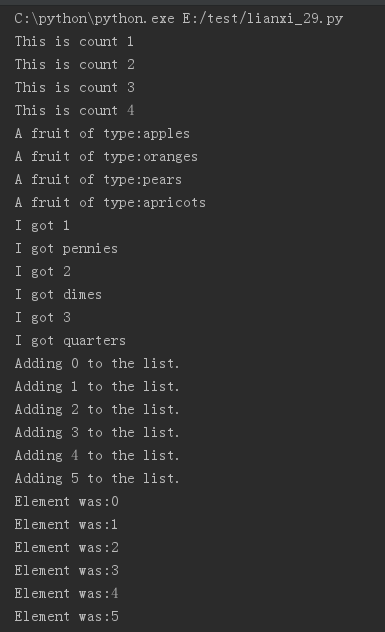
Task: Click the 'Element was:0' line
Action: [x=67, y=501]
